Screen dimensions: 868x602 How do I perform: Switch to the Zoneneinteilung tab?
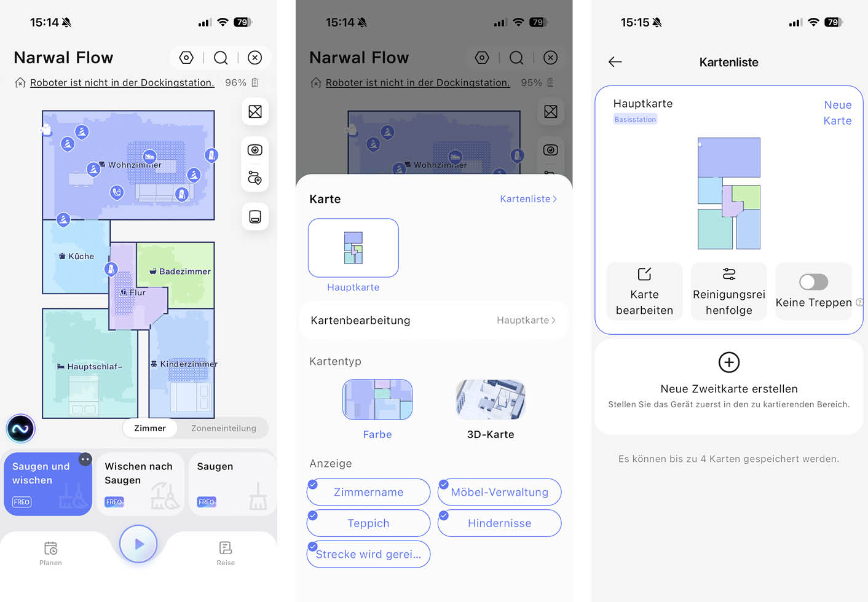(223, 428)
